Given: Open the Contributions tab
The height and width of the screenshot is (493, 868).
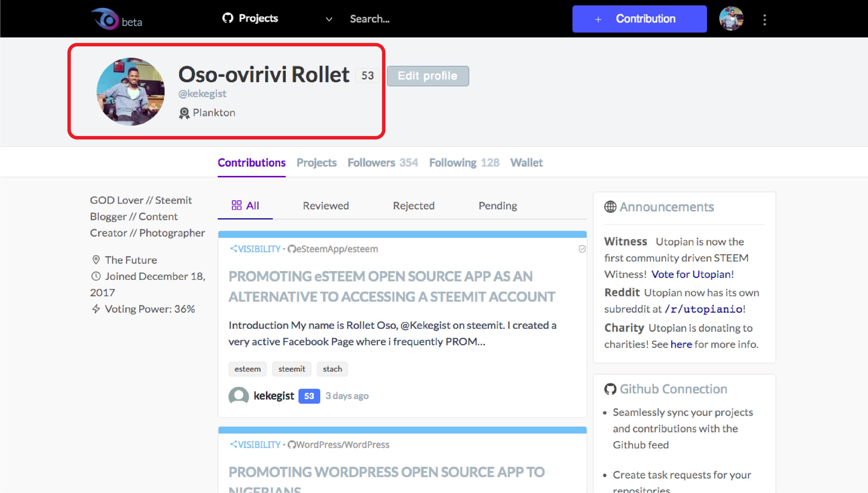Looking at the screenshot, I should coord(251,163).
